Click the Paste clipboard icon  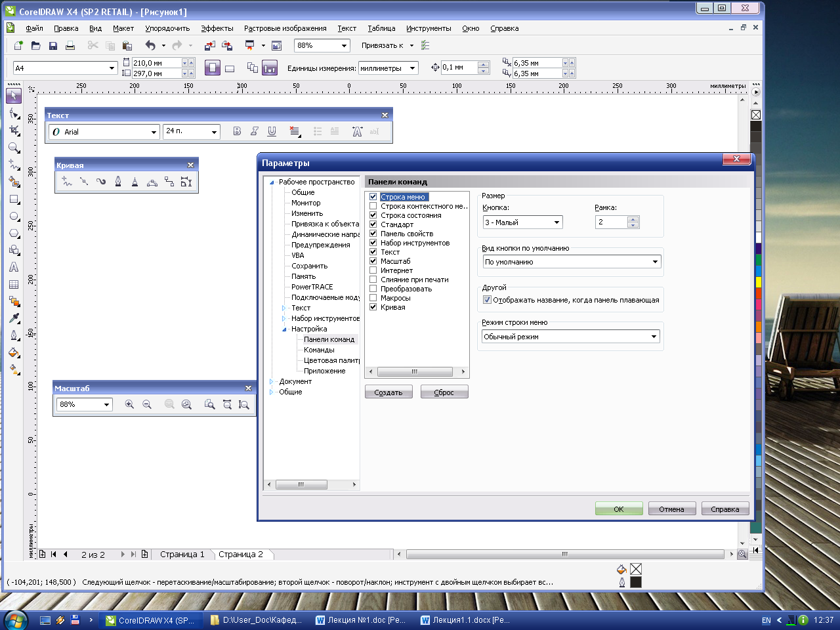coord(127,45)
